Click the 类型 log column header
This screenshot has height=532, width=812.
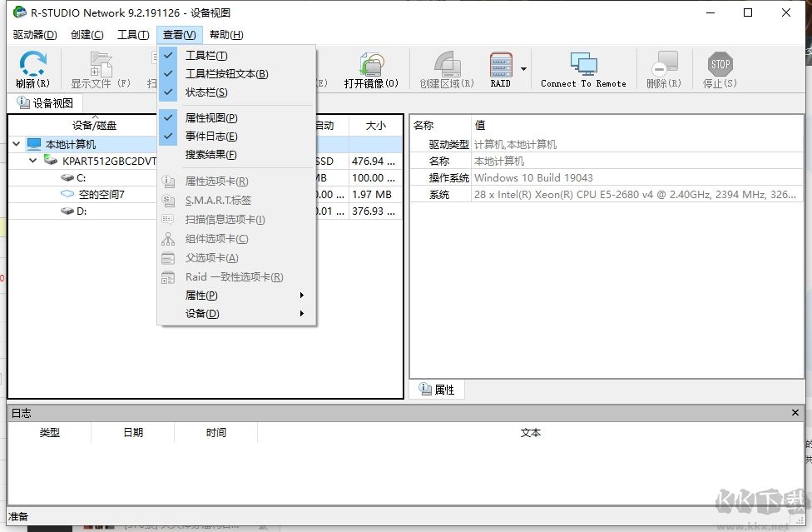[x=50, y=432]
